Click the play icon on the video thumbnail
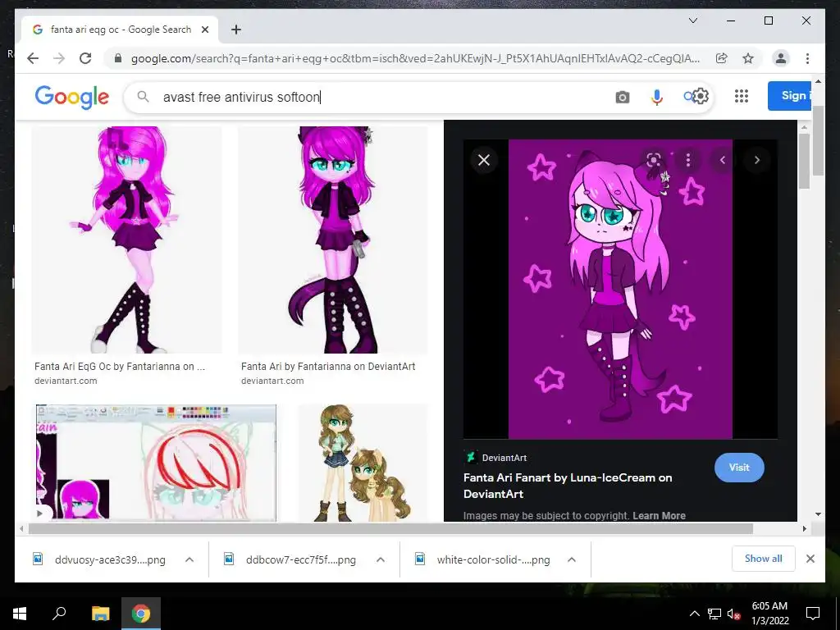 pyautogui.click(x=40, y=514)
